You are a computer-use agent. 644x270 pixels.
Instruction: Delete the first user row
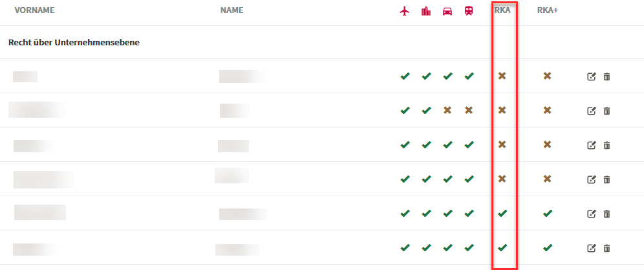pos(606,76)
